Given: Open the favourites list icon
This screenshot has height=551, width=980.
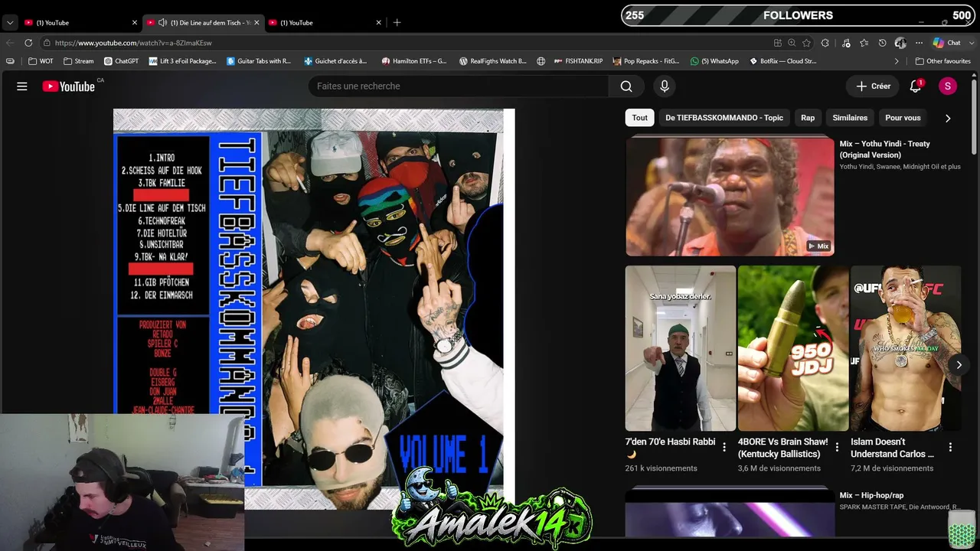Looking at the screenshot, I should point(864,43).
